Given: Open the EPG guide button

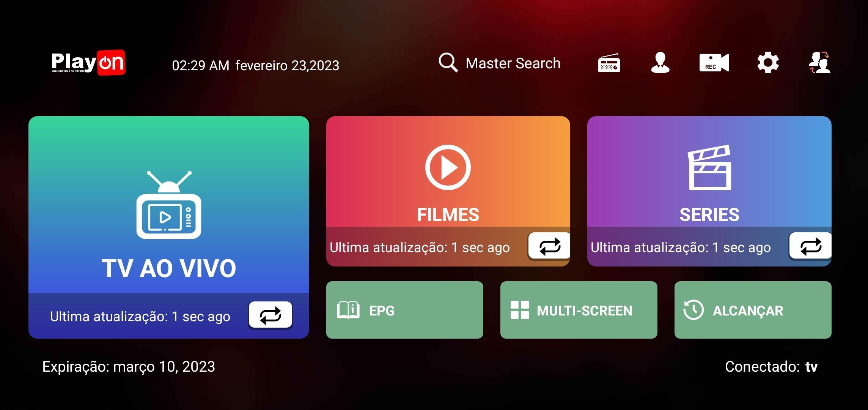Looking at the screenshot, I should (x=404, y=310).
